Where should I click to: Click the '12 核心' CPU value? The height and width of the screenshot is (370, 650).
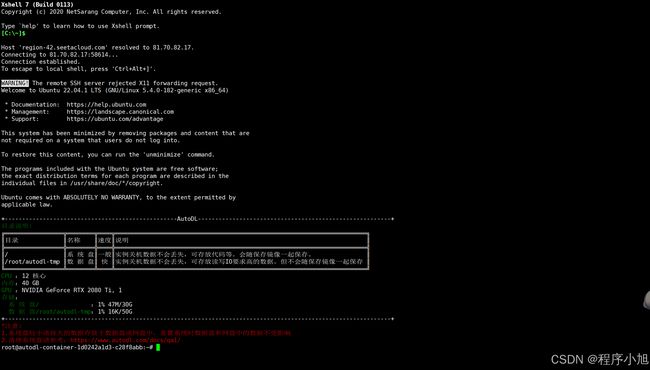[34, 276]
